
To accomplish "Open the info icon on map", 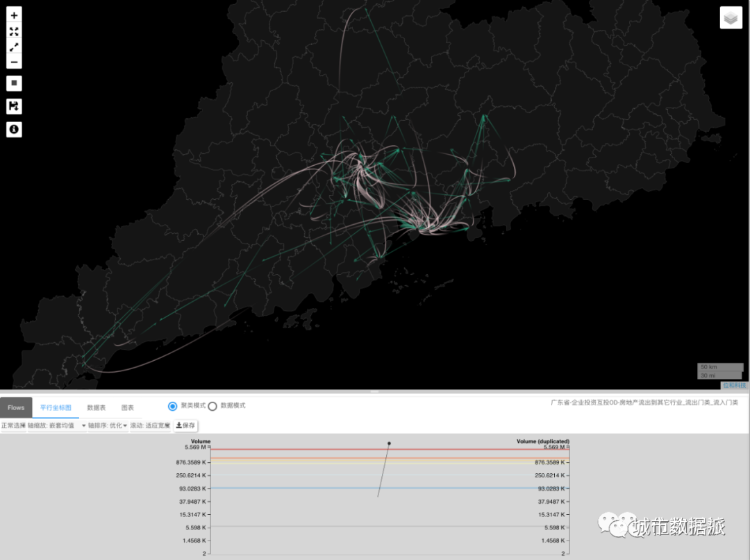I will point(14,130).
